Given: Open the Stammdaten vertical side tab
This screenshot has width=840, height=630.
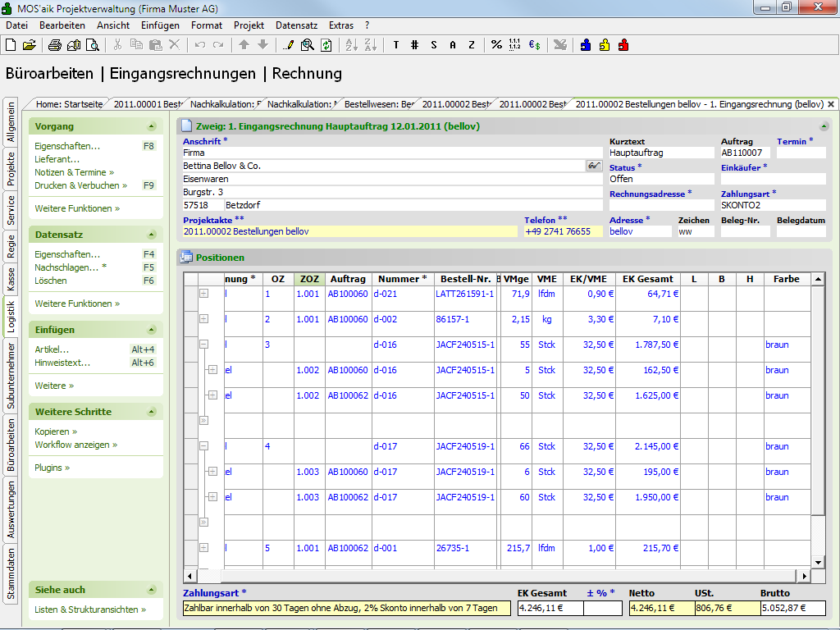Looking at the screenshot, I should click(x=11, y=574).
